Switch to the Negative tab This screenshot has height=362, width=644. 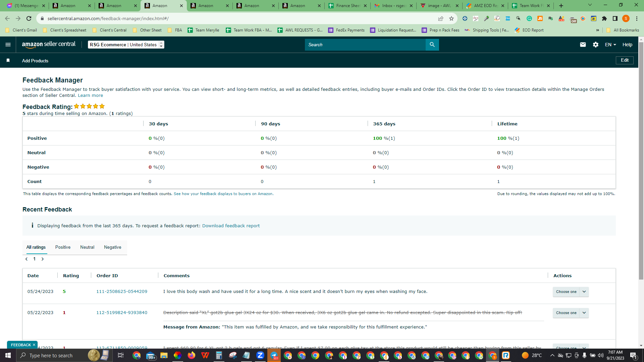point(113,247)
